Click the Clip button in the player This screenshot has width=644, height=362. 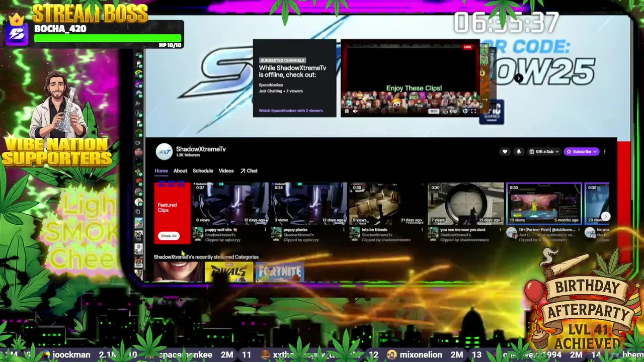click(450, 111)
